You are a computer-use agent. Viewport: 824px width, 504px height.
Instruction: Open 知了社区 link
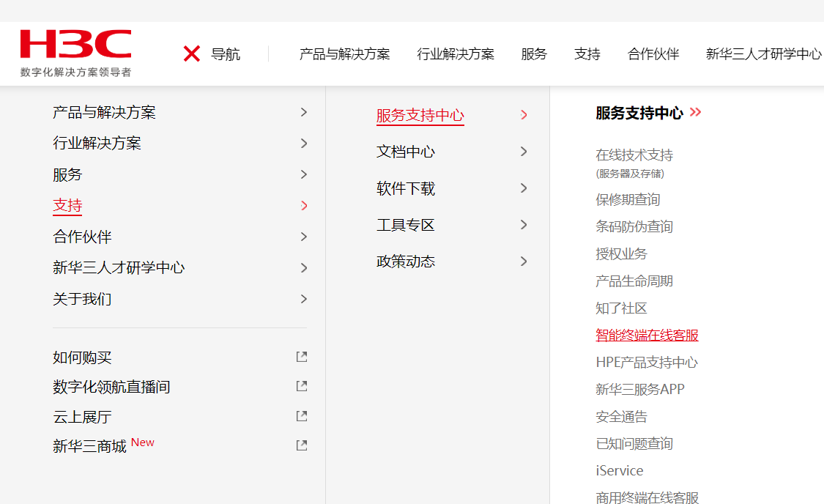(x=621, y=308)
